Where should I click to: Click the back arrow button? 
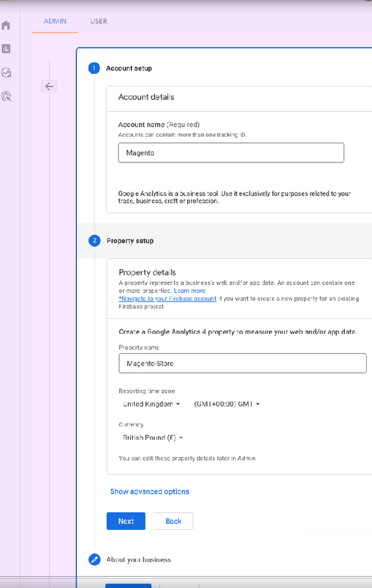point(49,86)
